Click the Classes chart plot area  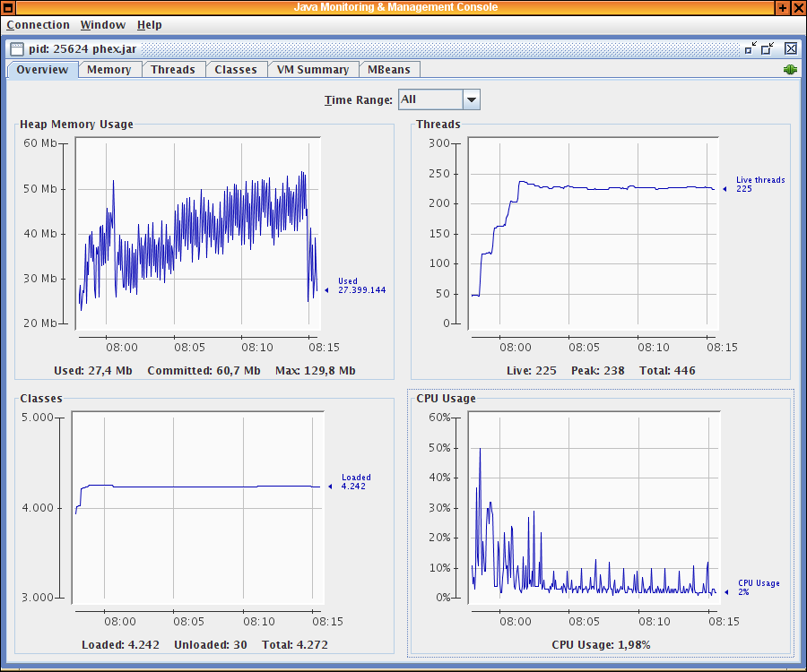click(198, 508)
